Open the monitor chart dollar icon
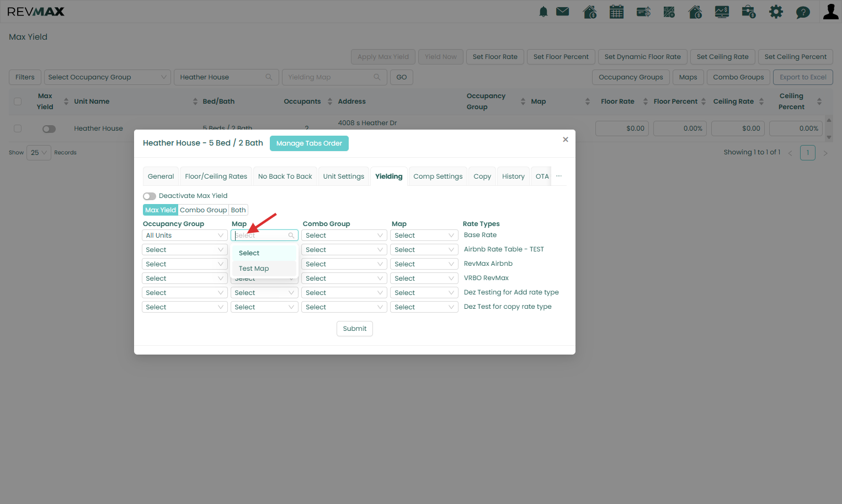The image size is (842, 504). pyautogui.click(x=722, y=12)
